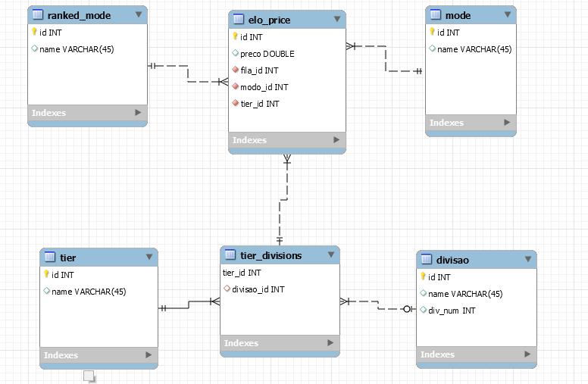Screen dimensions: 588x384
Task: Select the mode table header icon
Action: click(436, 14)
